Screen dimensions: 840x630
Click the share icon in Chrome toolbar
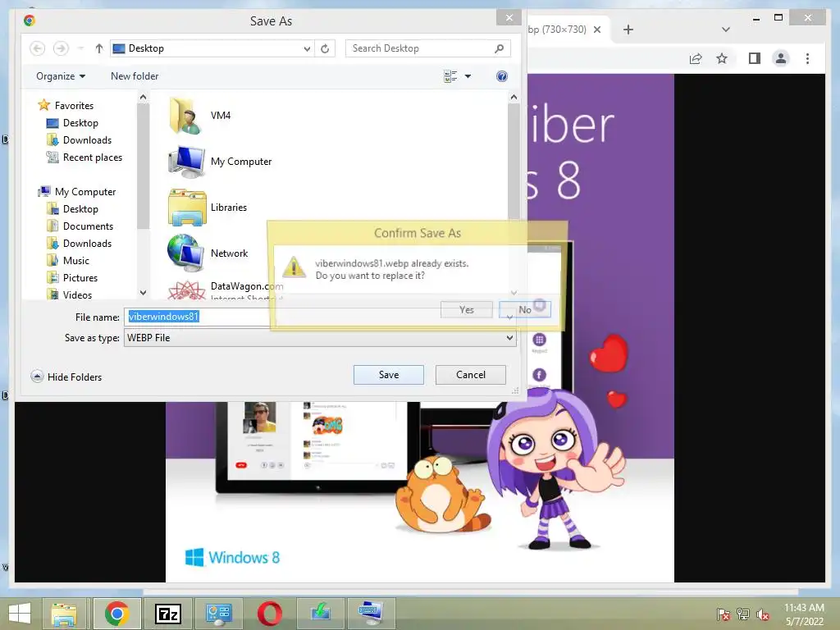coord(696,58)
